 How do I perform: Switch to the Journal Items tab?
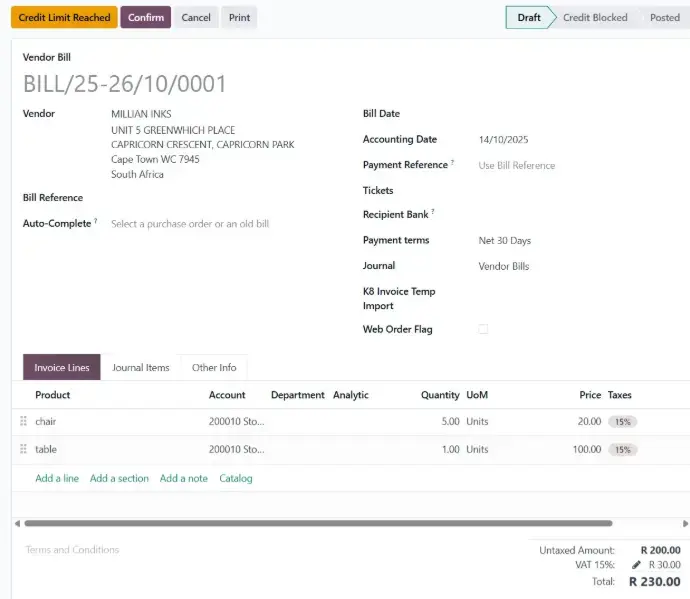[141, 368]
